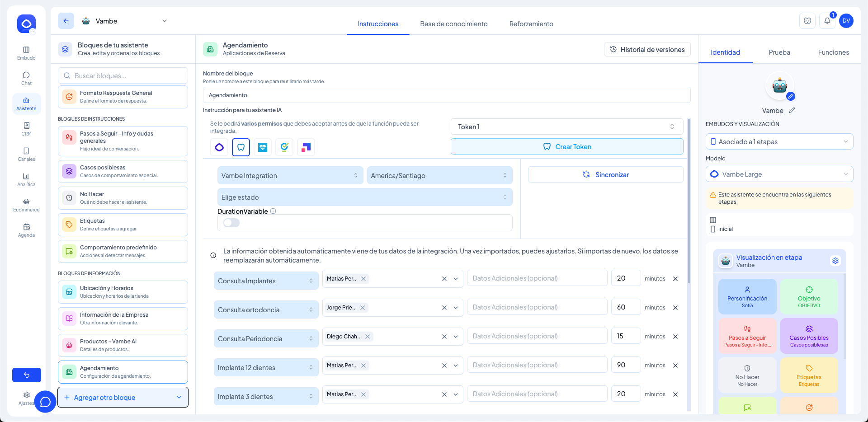Image resolution: width=868 pixels, height=422 pixels.
Task: Open the Elige estado dropdown
Action: [364, 197]
